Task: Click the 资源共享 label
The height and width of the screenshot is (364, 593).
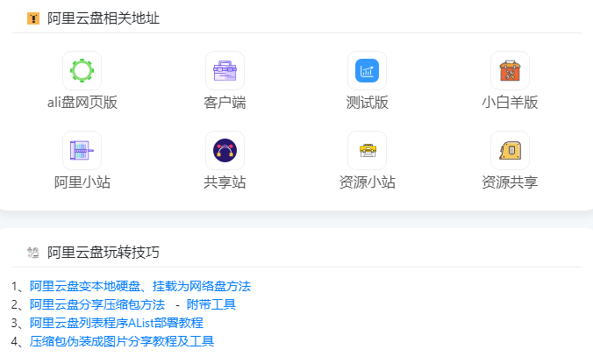Action: [x=511, y=182]
